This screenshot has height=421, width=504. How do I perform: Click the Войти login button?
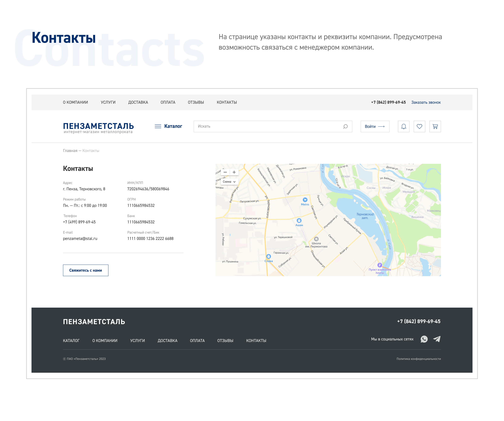tap(375, 126)
